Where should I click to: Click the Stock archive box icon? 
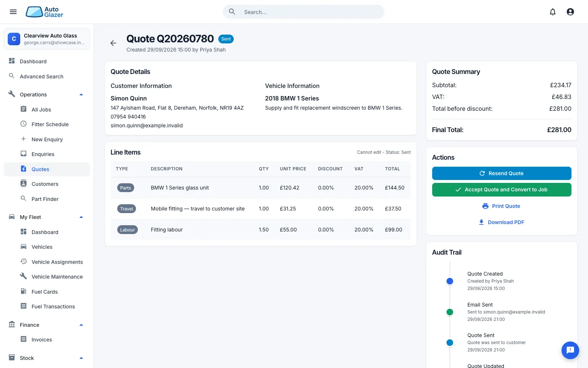point(12,357)
